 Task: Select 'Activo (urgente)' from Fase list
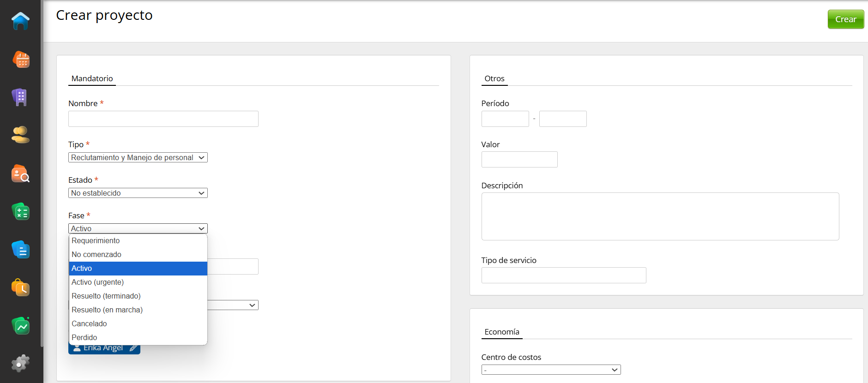(x=97, y=282)
